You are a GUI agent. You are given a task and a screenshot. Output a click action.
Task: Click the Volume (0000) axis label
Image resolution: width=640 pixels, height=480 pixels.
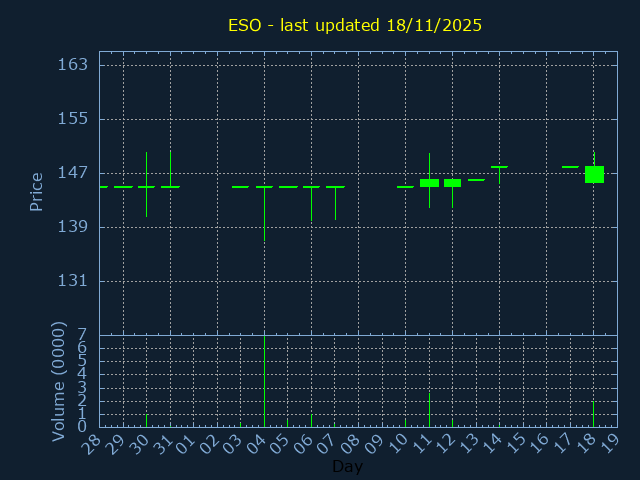point(59,381)
